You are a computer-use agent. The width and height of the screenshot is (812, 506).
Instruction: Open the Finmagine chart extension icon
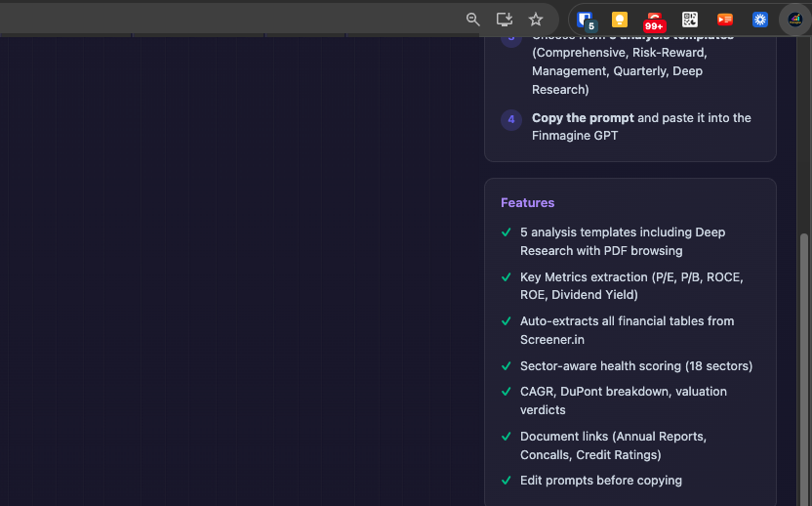pos(794,20)
